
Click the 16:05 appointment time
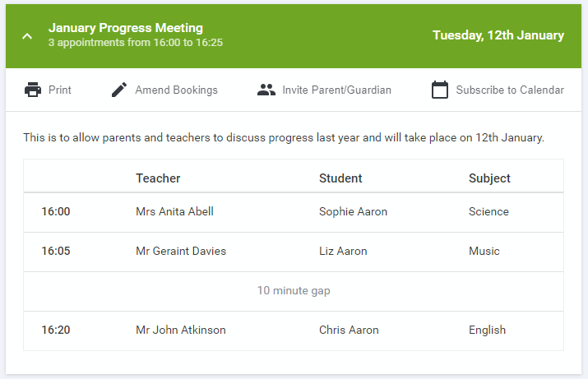tap(56, 251)
